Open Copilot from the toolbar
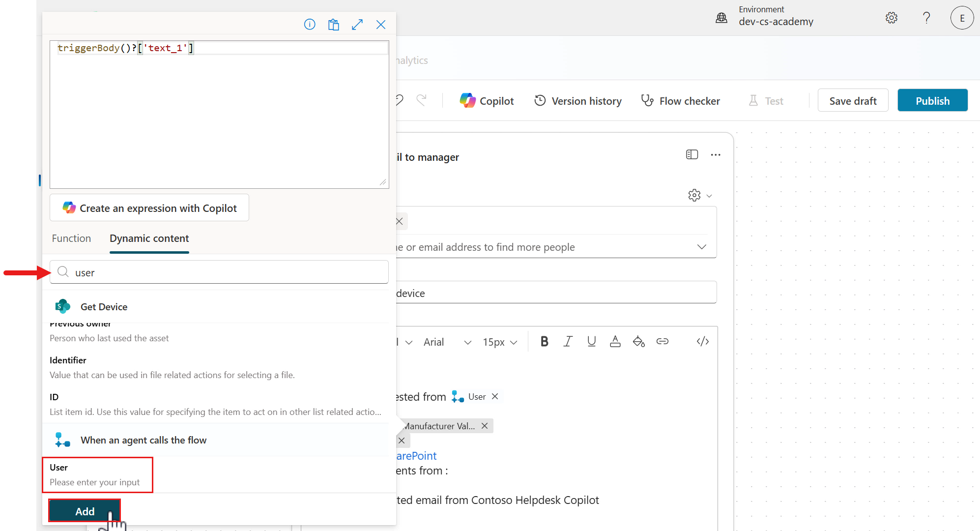Screen dimensions: 980x531 486,100
